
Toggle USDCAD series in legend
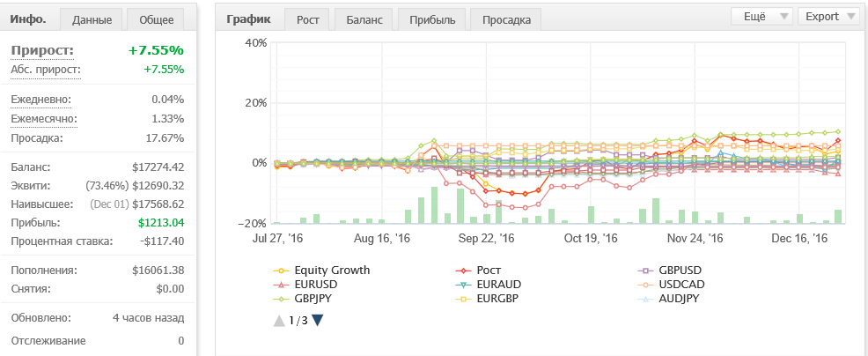click(671, 285)
